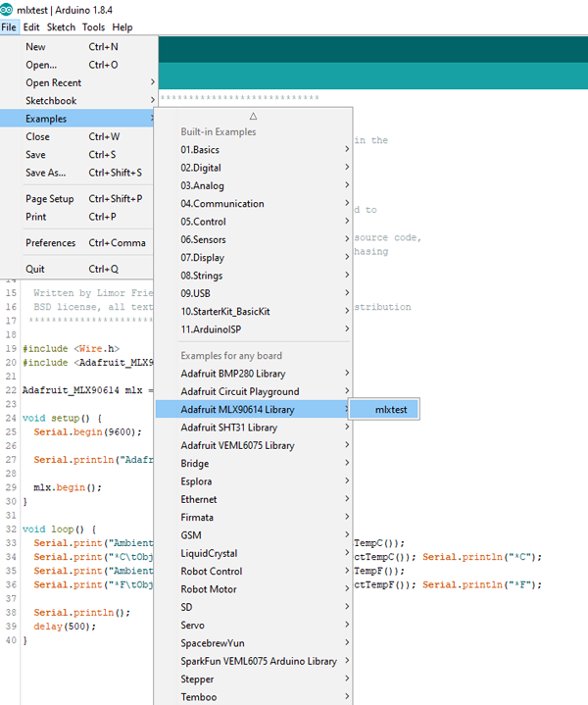This screenshot has height=705, width=588.
Task: Expand 03.Analog examples
Action: click(254, 185)
